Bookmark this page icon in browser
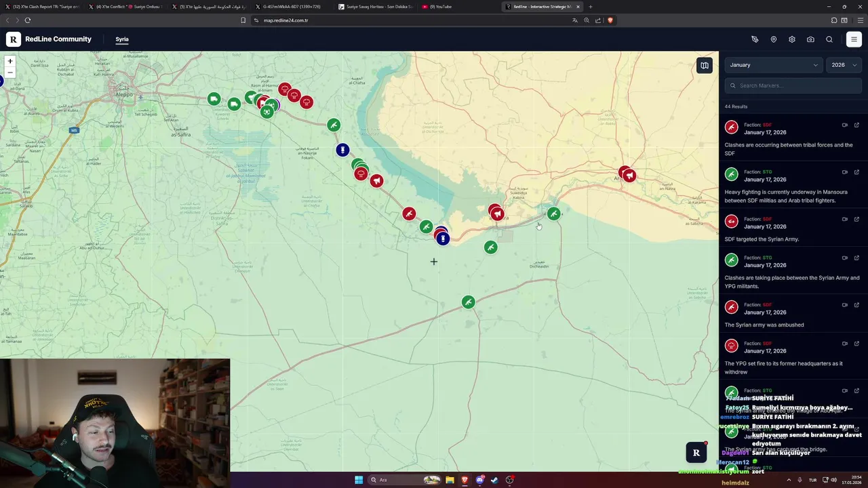This screenshot has width=868, height=488. (243, 20)
